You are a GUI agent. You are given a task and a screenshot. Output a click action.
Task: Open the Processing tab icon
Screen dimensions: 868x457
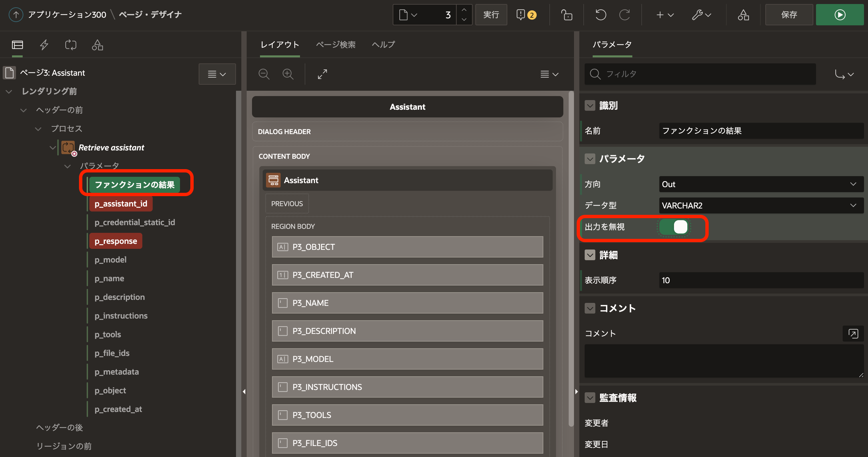71,45
